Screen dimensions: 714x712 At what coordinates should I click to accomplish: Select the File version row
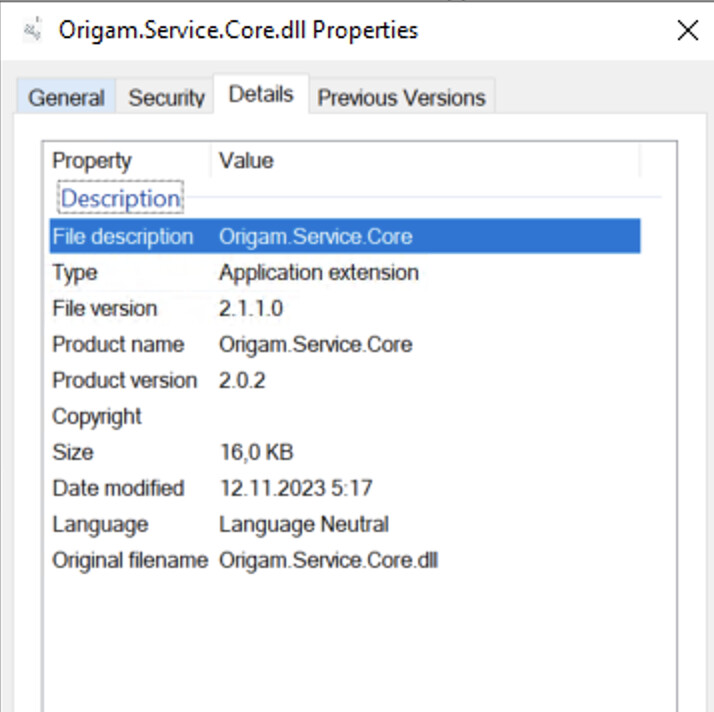point(345,309)
